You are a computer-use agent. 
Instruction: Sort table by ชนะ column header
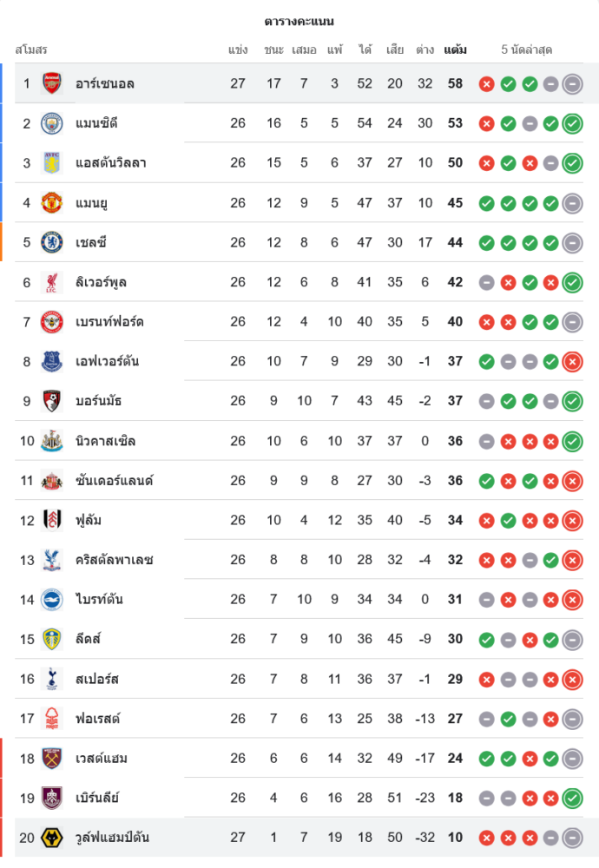[x=274, y=49]
